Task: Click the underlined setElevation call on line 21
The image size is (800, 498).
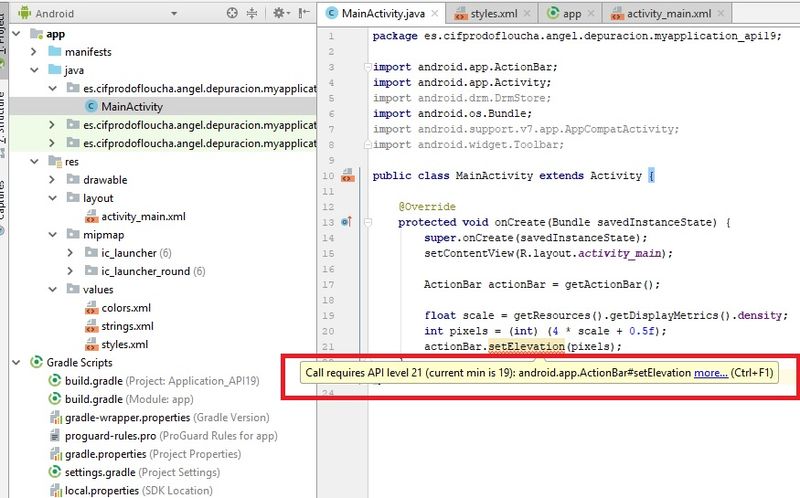Action: coord(527,346)
